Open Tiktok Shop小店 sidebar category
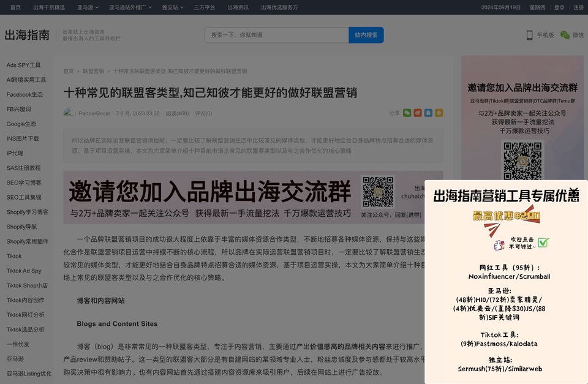The image size is (588, 384). tap(27, 285)
